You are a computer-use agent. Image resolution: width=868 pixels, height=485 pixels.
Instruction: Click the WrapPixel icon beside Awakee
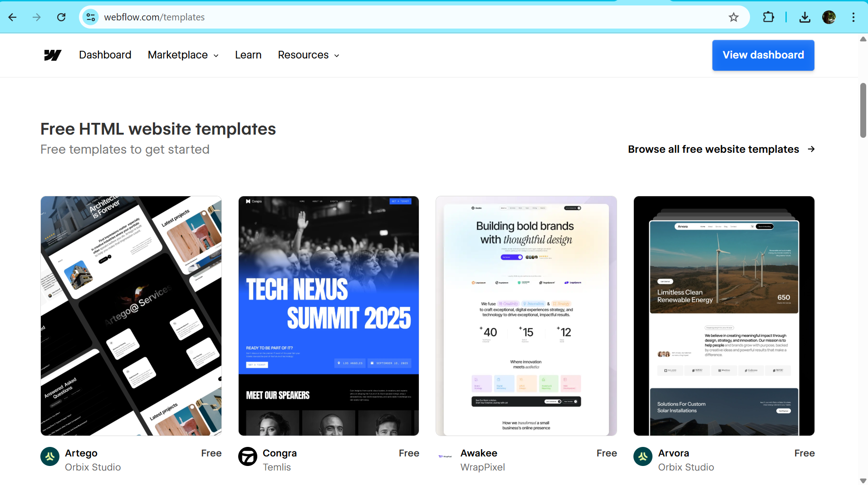pyautogui.click(x=445, y=456)
